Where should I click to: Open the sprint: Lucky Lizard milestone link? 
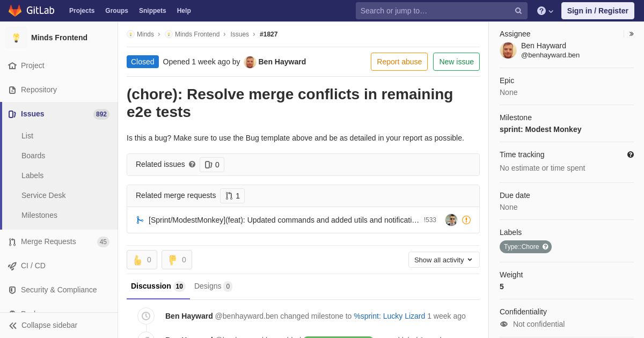click(x=389, y=316)
